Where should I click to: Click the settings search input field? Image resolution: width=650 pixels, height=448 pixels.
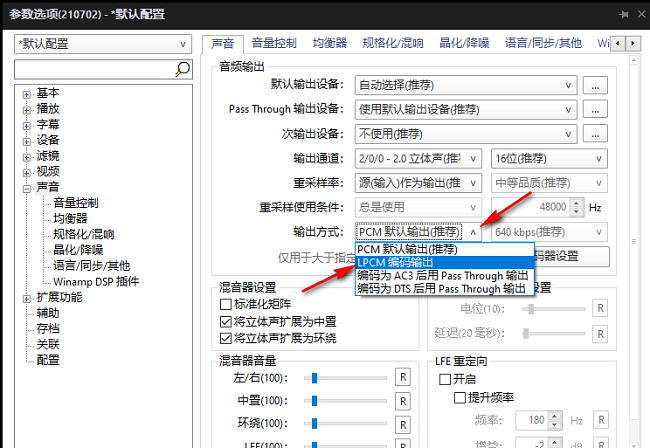(95, 69)
